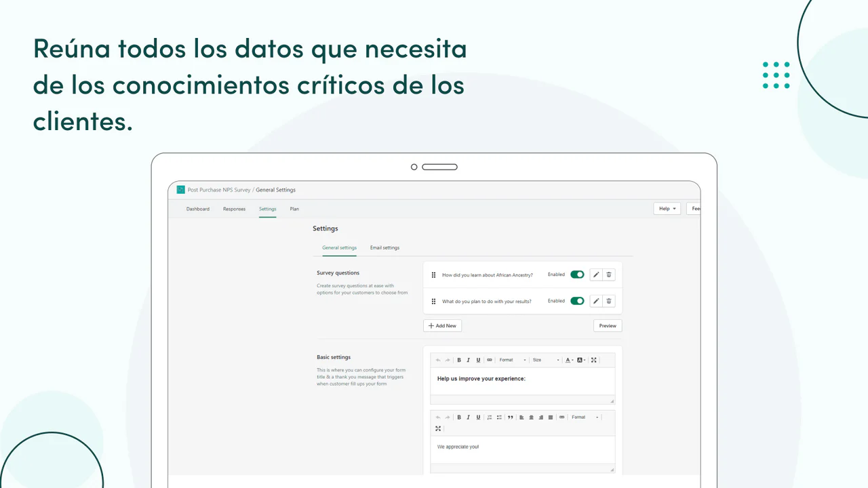Screen dimensions: 868x488
Task: Apply block quote in thank you editor
Action: [x=511, y=417]
